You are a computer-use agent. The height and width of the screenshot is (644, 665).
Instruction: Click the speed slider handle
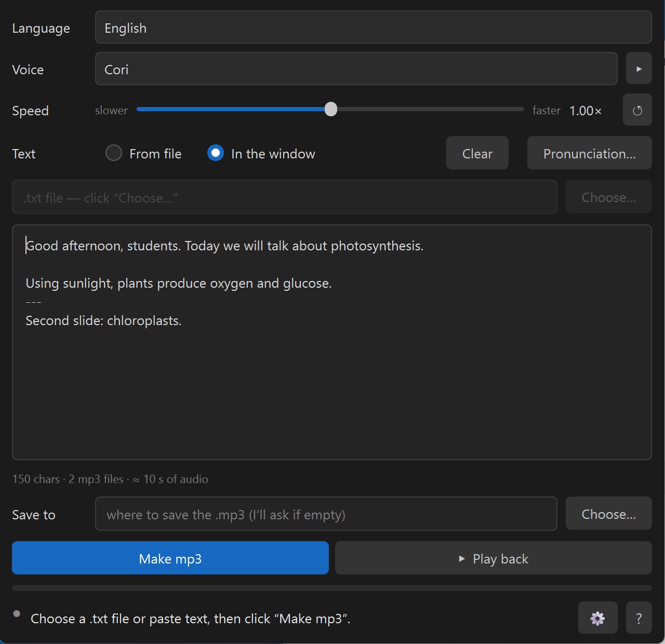(x=331, y=109)
